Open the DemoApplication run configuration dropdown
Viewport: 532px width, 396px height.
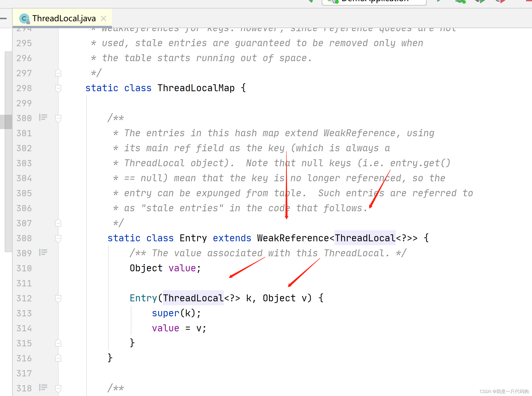(374, 1)
